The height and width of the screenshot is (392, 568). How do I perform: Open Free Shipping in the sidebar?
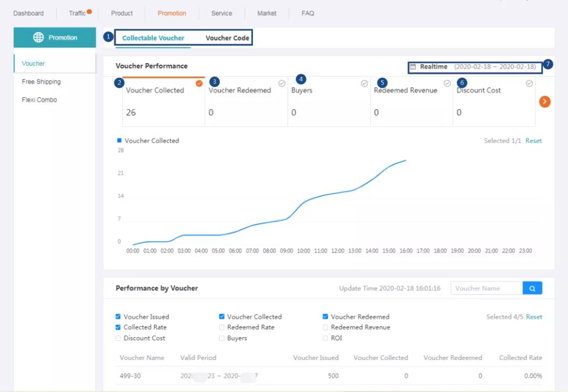[x=41, y=82]
